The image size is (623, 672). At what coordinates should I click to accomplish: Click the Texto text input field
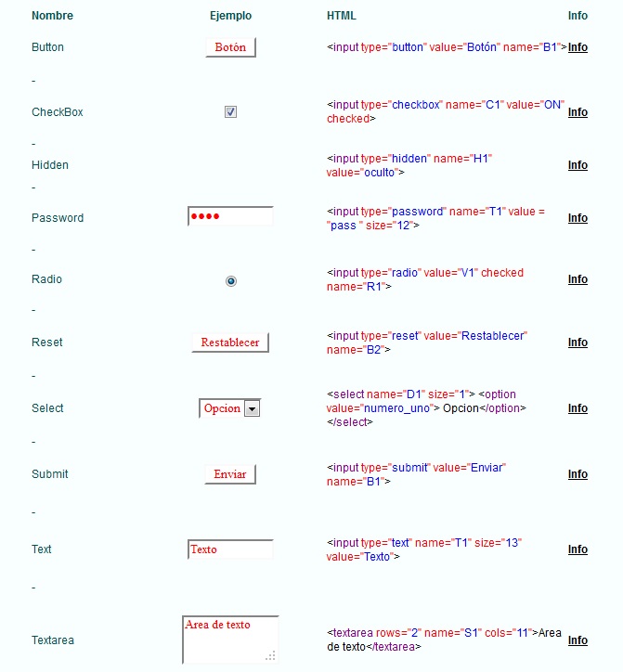(230, 549)
